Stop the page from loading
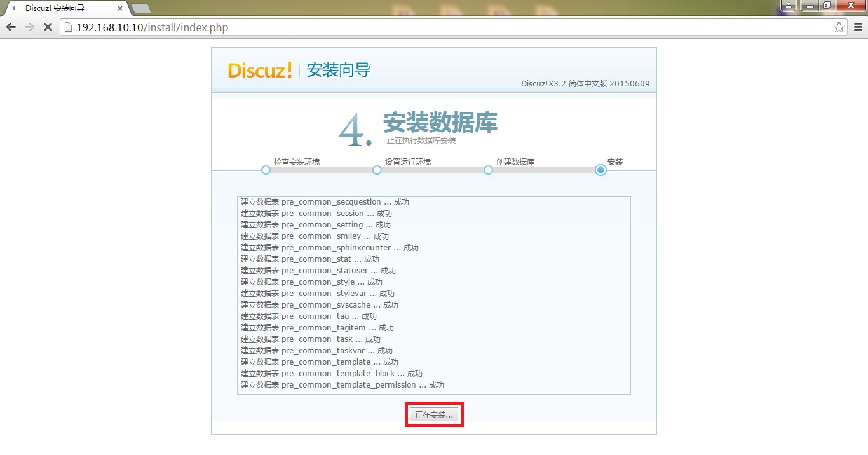Viewport: 868px width, 455px height. point(48,27)
